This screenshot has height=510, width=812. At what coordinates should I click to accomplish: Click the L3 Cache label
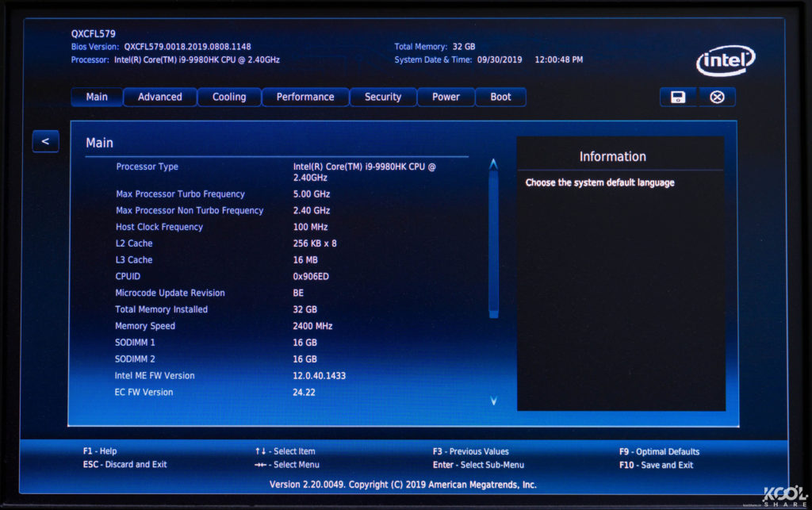click(x=134, y=260)
